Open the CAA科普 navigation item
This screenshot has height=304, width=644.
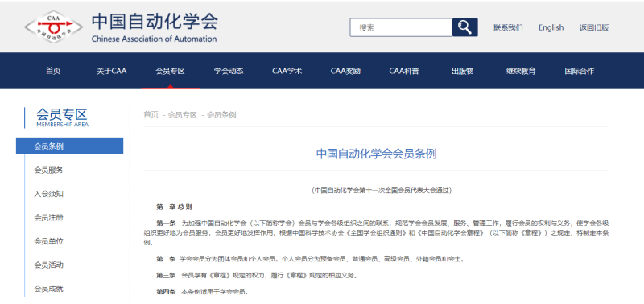click(x=404, y=71)
